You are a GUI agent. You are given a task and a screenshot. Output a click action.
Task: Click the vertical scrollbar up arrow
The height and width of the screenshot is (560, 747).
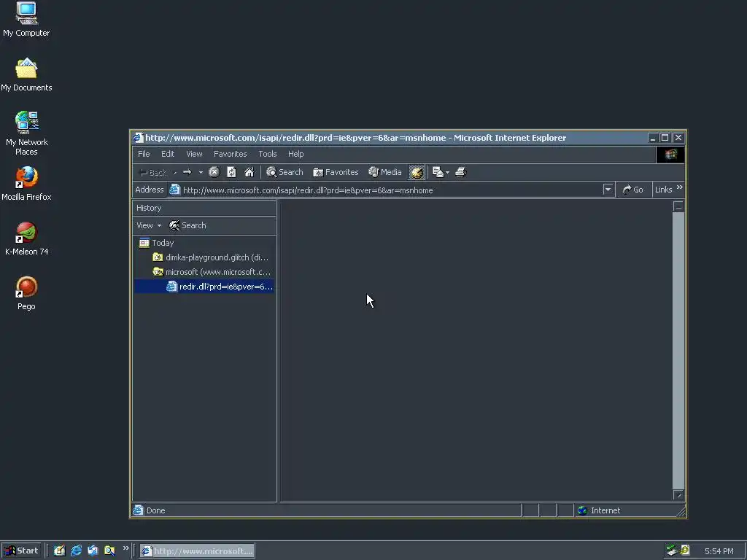click(x=678, y=206)
